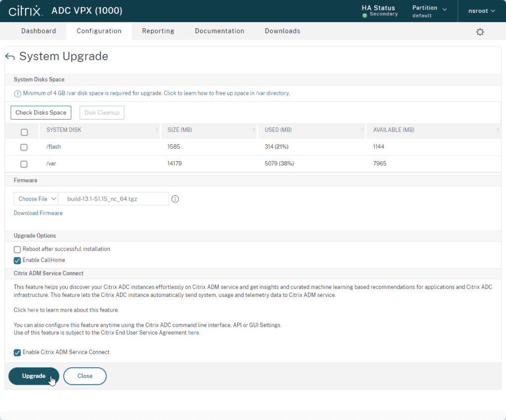Screen dimensions: 506x420
Task: Open the Downloads tab
Action: click(x=282, y=31)
